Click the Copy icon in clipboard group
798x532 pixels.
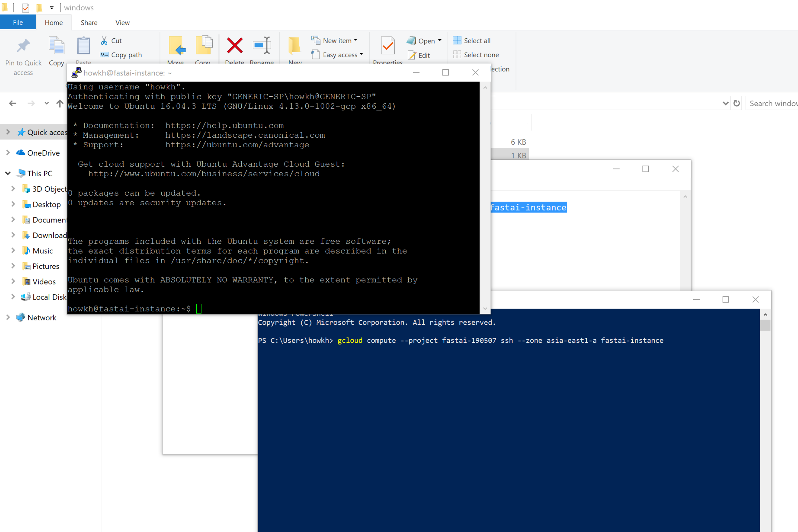point(56,46)
